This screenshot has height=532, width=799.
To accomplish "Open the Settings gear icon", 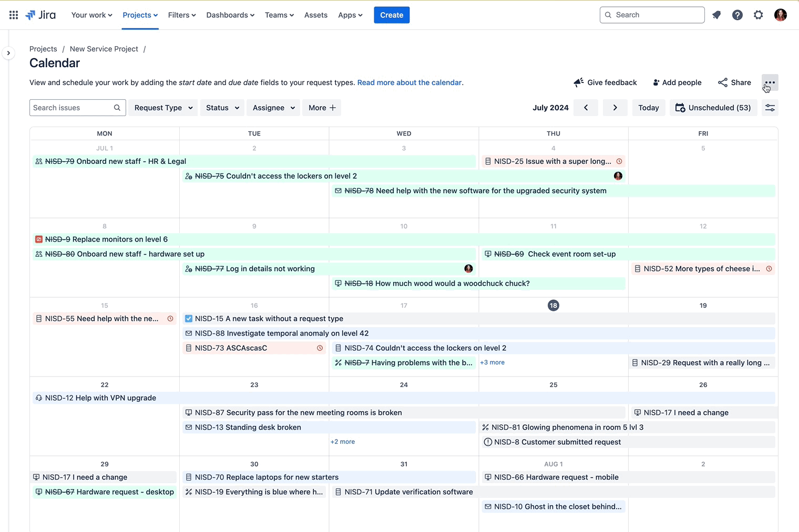I will point(759,15).
